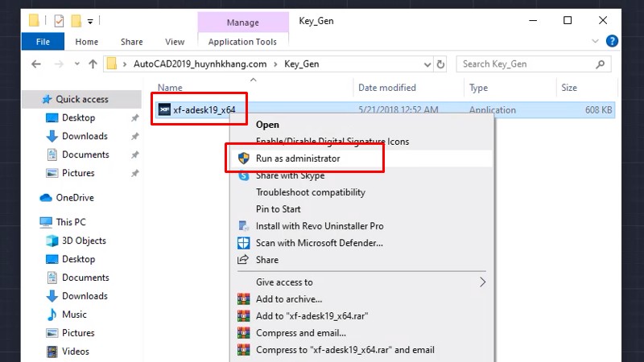The height and width of the screenshot is (362, 644).
Task: Choose Troubleshoot compatibility from context menu
Action: click(310, 192)
